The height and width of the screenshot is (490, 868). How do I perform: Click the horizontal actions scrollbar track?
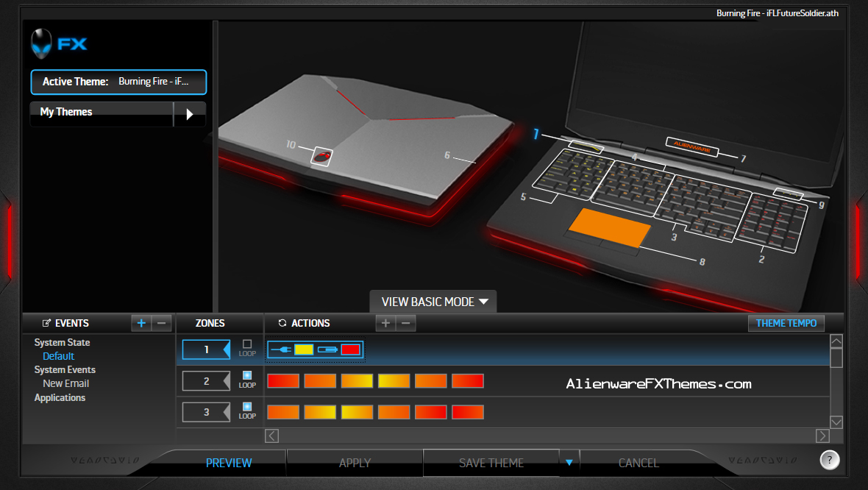[x=547, y=436]
